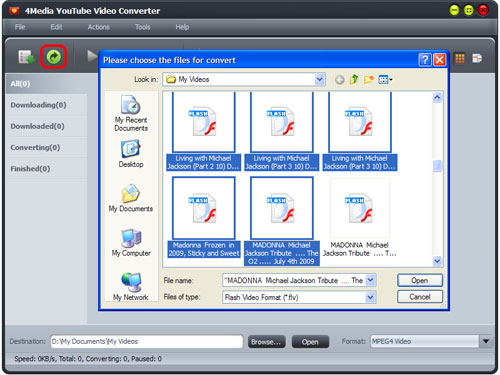The width and height of the screenshot is (500, 375).
Task: Select the All(0) category tab
Action: click(46, 84)
